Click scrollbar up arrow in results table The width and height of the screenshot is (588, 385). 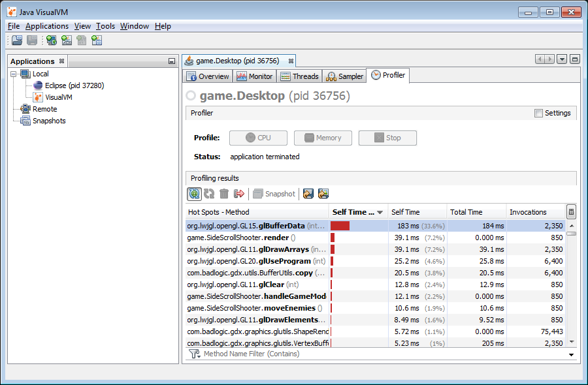(572, 226)
